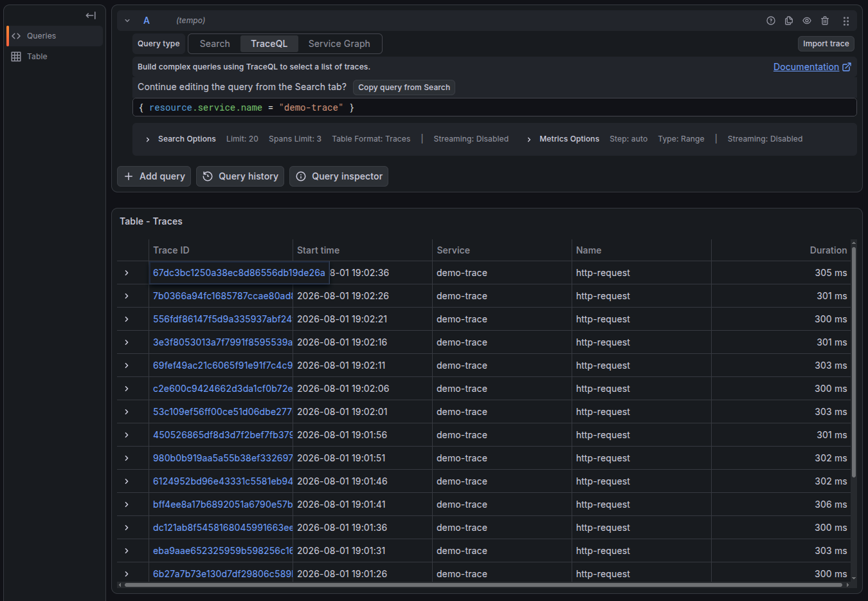Click the Spans Limit: 3 option

click(x=295, y=139)
